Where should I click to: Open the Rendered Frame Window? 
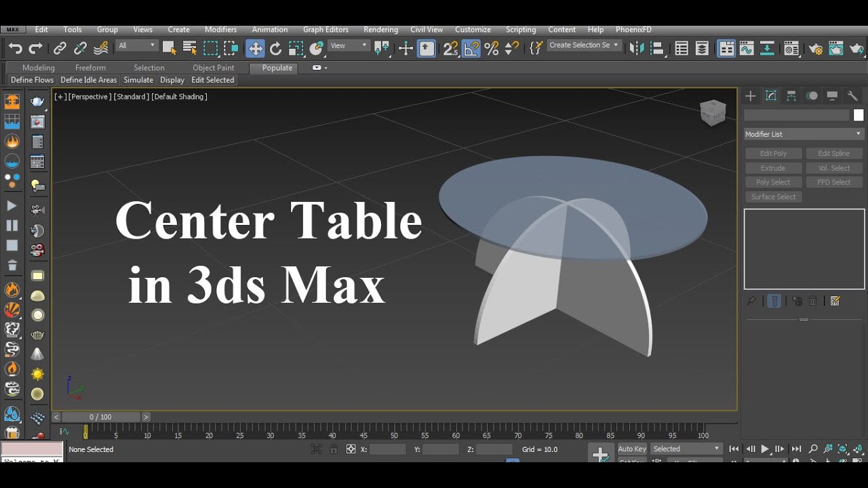pos(836,48)
